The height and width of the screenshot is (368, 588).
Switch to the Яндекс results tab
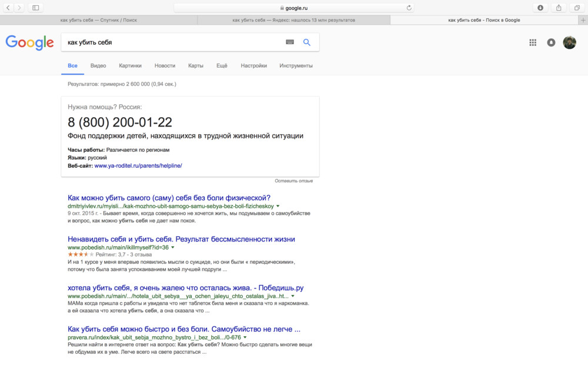click(293, 20)
